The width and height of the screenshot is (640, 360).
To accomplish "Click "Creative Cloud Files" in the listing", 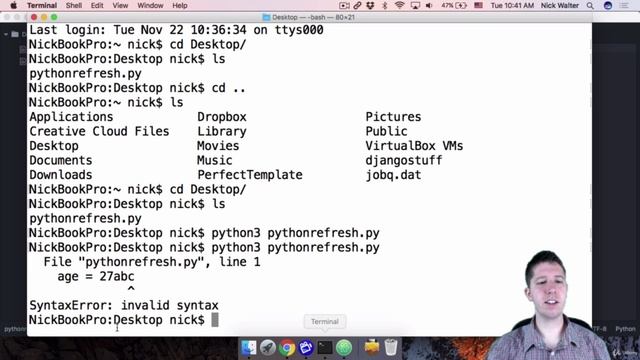I will [x=99, y=131].
